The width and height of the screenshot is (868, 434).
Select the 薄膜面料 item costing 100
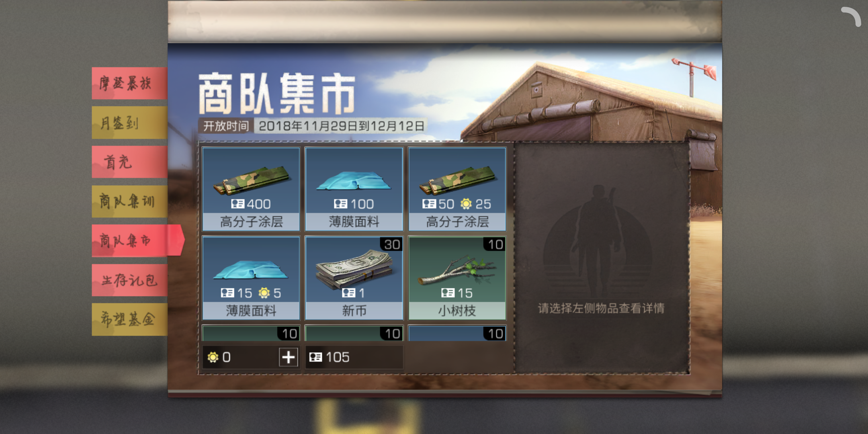(354, 189)
